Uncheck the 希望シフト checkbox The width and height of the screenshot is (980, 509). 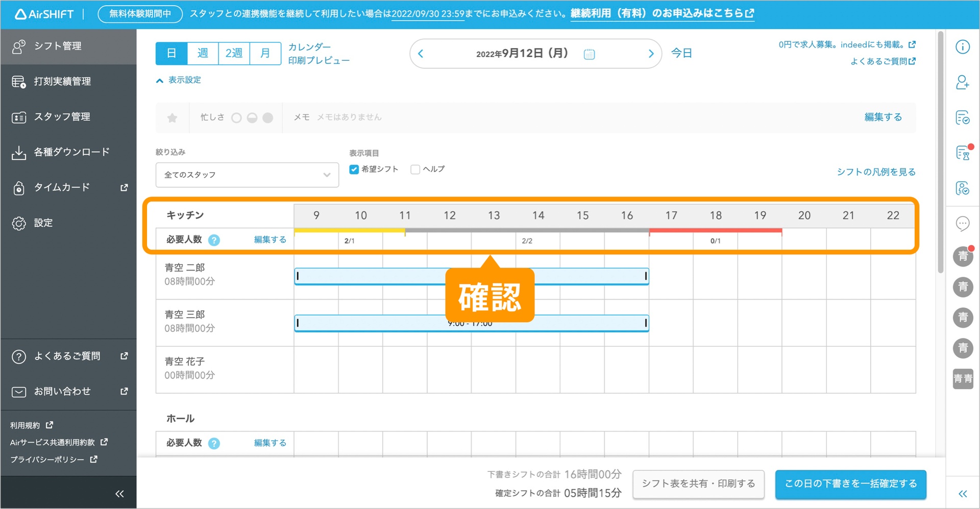point(354,169)
